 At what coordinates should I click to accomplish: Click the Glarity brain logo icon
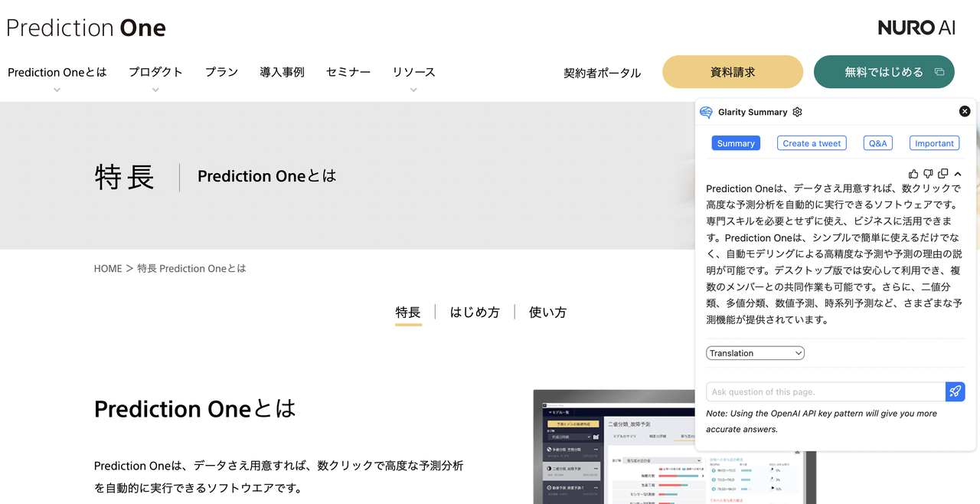pyautogui.click(x=706, y=113)
